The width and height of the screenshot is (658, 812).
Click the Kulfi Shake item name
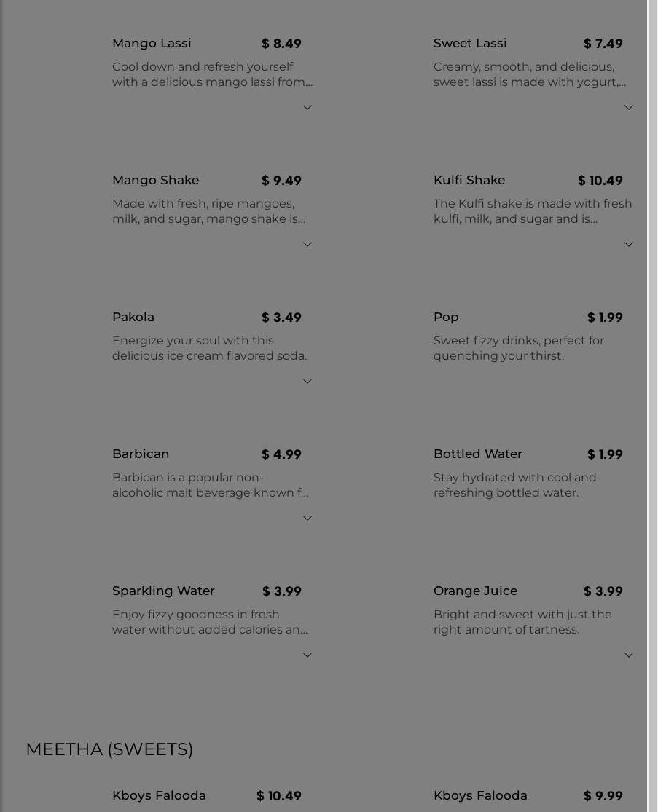(469, 181)
